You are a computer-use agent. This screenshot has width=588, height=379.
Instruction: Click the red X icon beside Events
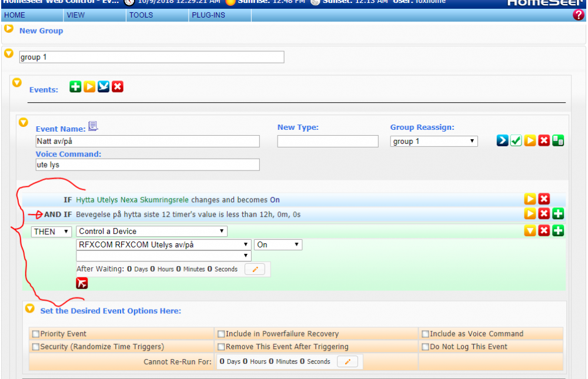[118, 87]
